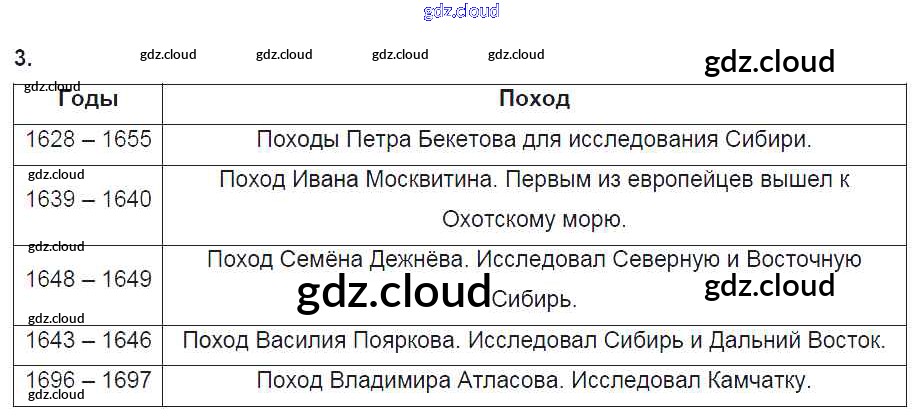Click the exercise number "3." label
The image size is (922, 420).
tap(23, 57)
